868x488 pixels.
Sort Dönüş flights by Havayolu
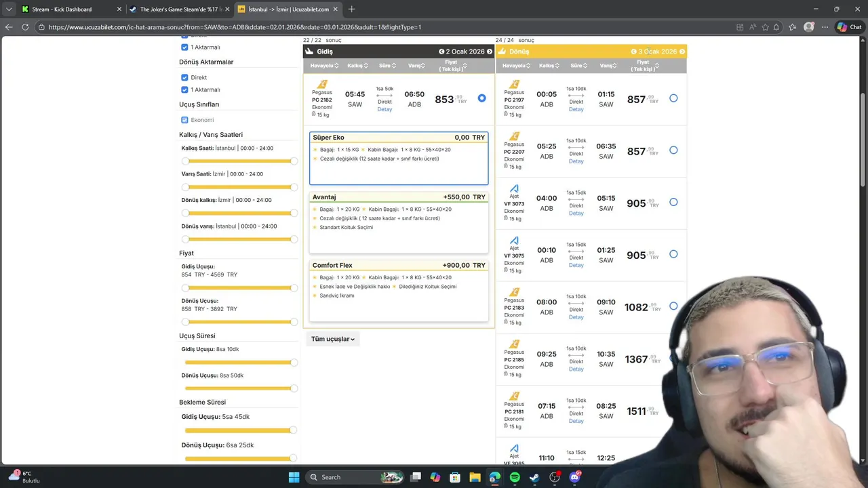(x=517, y=66)
